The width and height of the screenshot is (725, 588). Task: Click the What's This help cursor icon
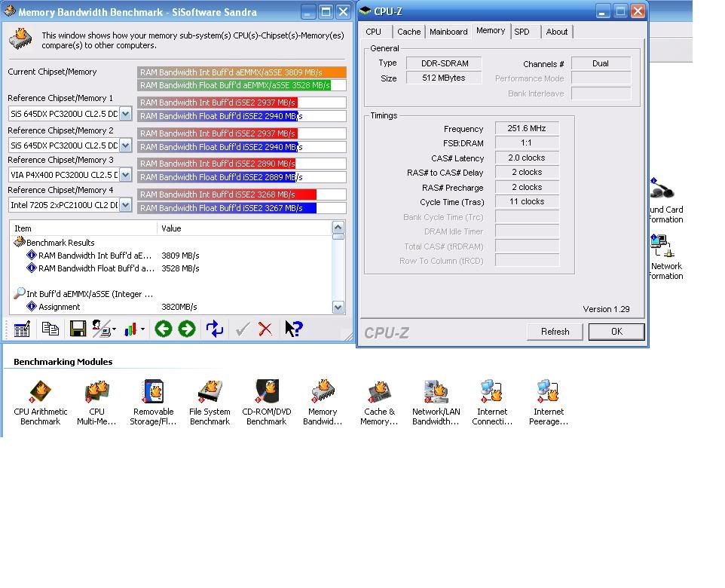click(x=293, y=329)
